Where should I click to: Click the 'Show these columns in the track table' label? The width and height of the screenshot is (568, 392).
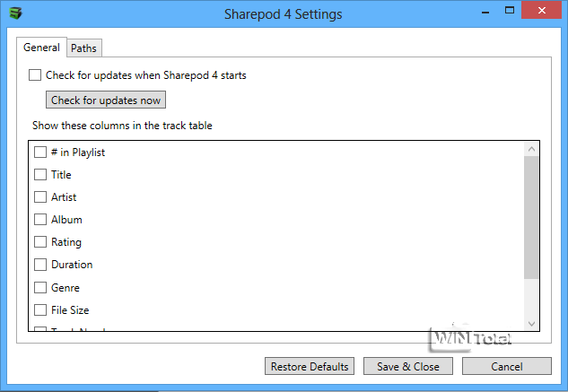(122, 126)
